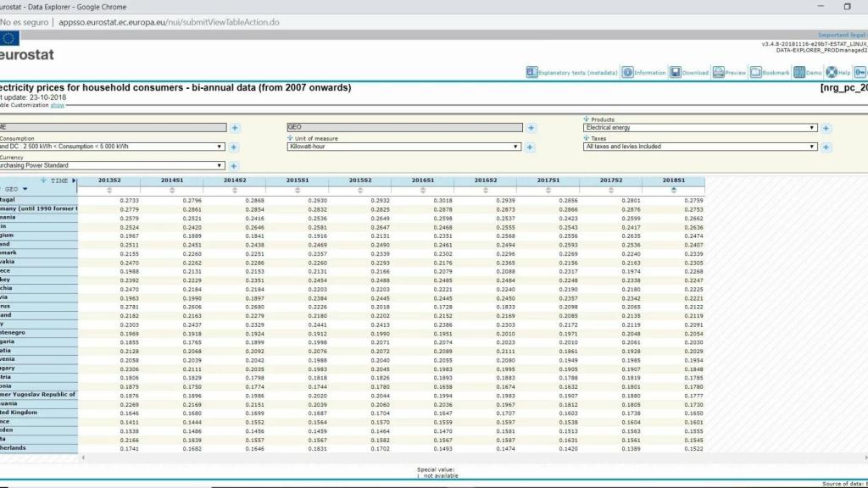Toggle sort arrows under 2016S1 column
The width and height of the screenshot is (868, 488).
(x=423, y=190)
